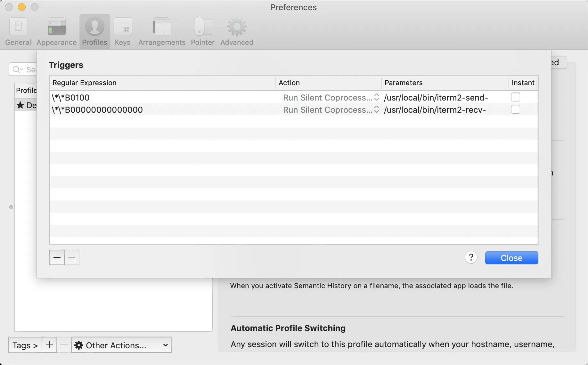
Task: Open Action dropdown for B00000000000000 trigger
Action: pos(331,109)
